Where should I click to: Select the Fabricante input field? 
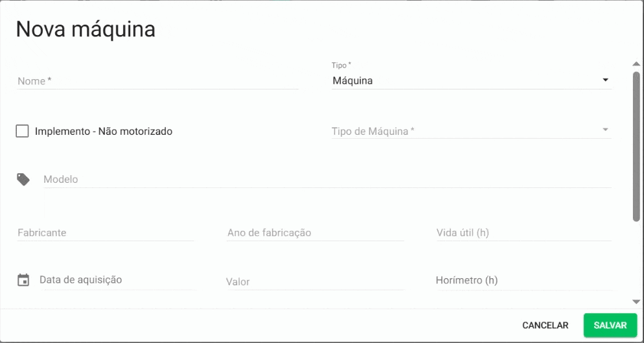106,233
